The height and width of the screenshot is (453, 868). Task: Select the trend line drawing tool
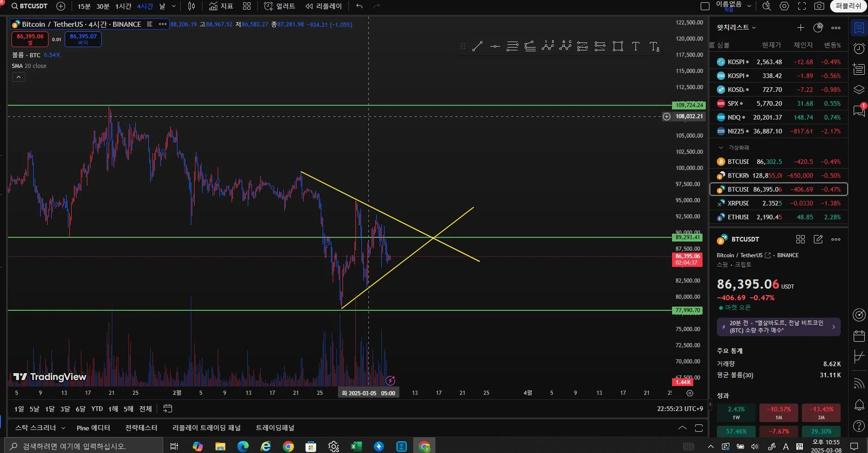point(477,46)
